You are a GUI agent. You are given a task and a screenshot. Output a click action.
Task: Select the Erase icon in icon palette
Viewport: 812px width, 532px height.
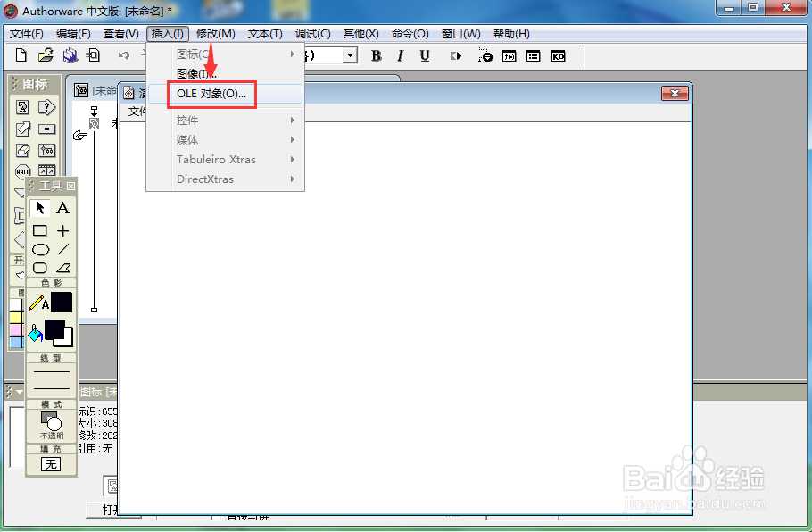tap(23, 150)
